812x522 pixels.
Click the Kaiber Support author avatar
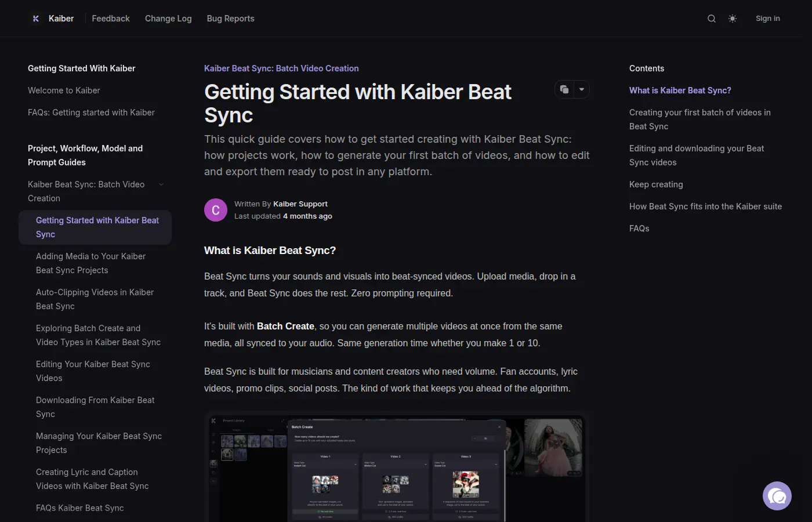tap(216, 210)
